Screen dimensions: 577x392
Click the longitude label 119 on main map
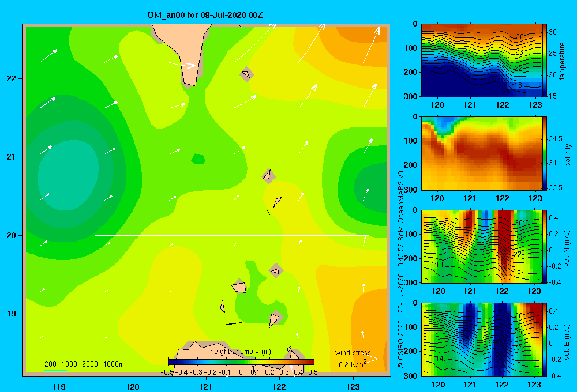(59, 386)
